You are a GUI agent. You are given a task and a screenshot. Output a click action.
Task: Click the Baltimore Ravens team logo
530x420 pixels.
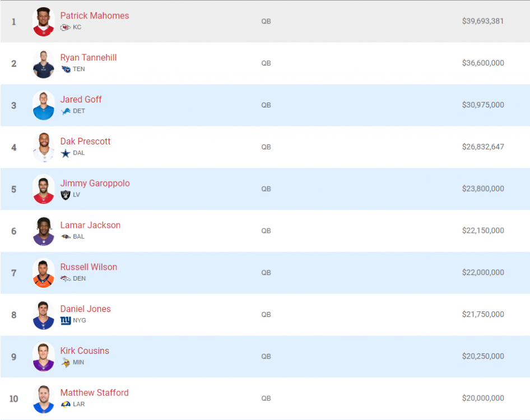click(66, 237)
